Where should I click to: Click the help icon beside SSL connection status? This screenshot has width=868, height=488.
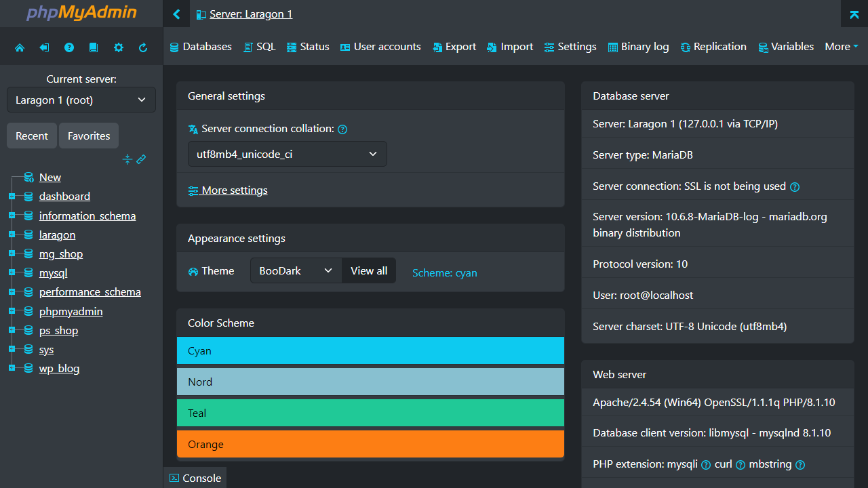794,186
